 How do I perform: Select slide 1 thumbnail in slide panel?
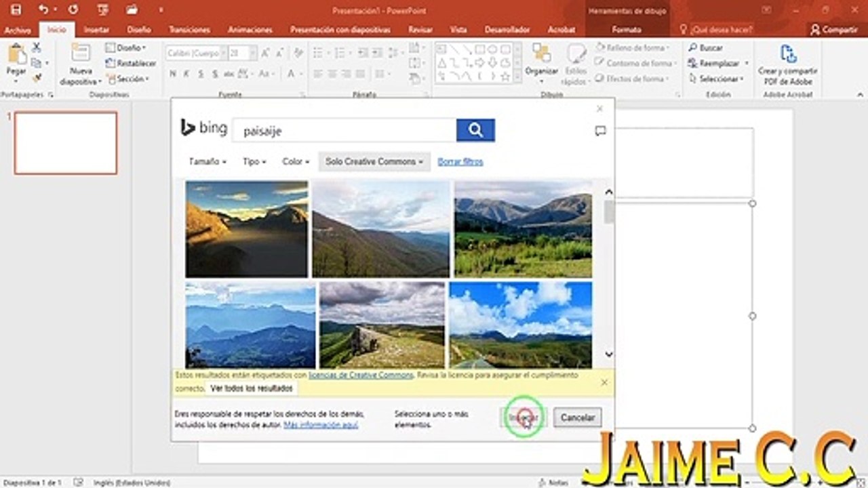66,143
